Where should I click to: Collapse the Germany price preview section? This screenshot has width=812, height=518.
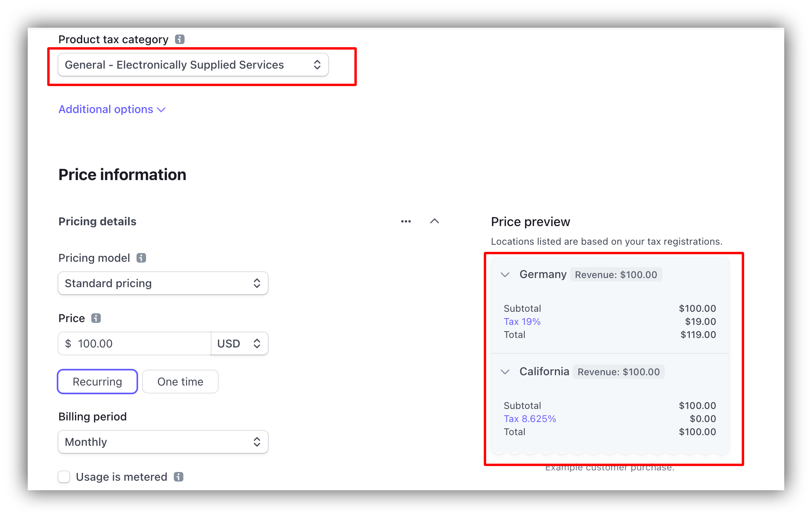click(x=505, y=274)
